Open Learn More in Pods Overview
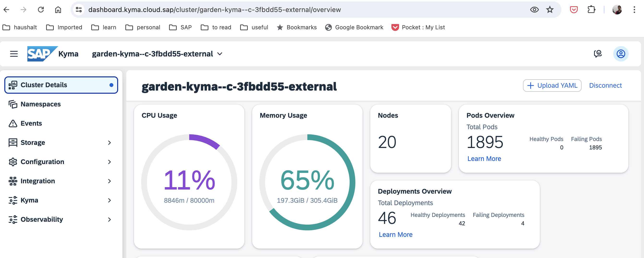This screenshot has height=258, width=644. [484, 159]
